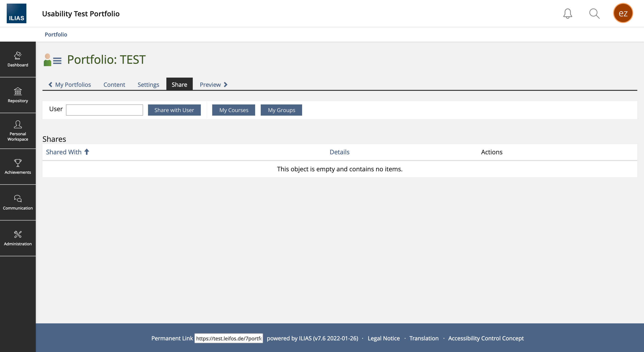Viewport: 644px width, 352px height.
Task: Click the My Groups button
Action: pyautogui.click(x=281, y=110)
